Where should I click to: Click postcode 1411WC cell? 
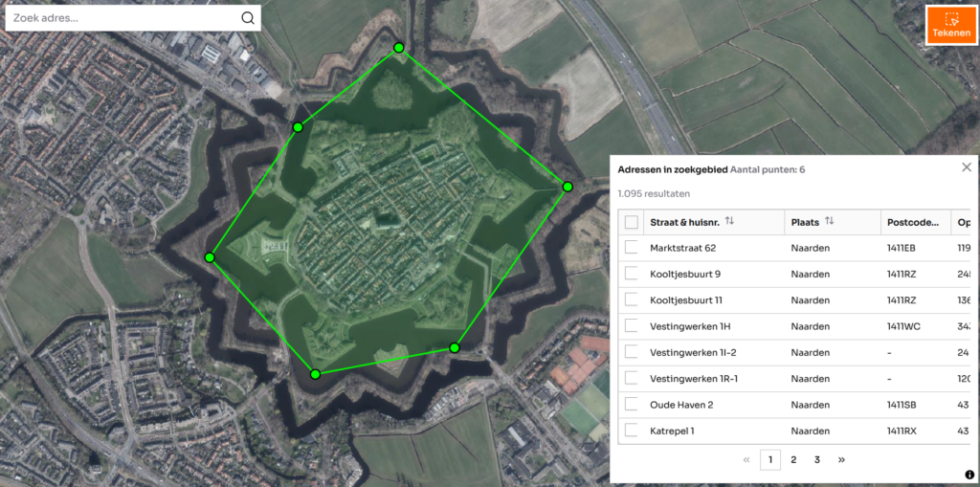pos(903,326)
